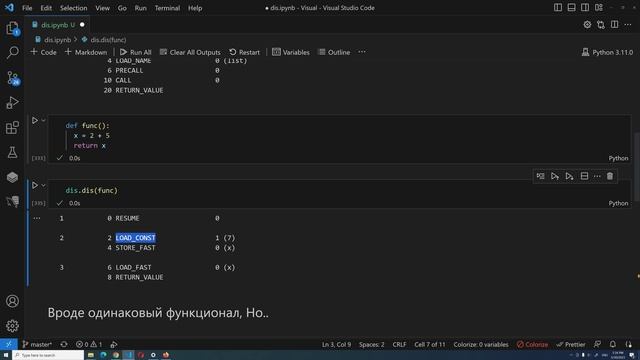Open Source Control view in activity bar

(x=12, y=78)
